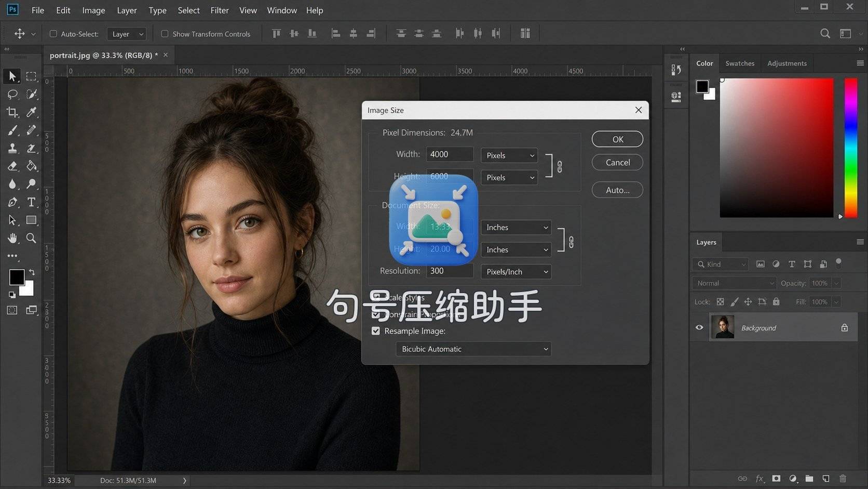Select the Lasso tool
The image size is (868, 489).
point(12,94)
